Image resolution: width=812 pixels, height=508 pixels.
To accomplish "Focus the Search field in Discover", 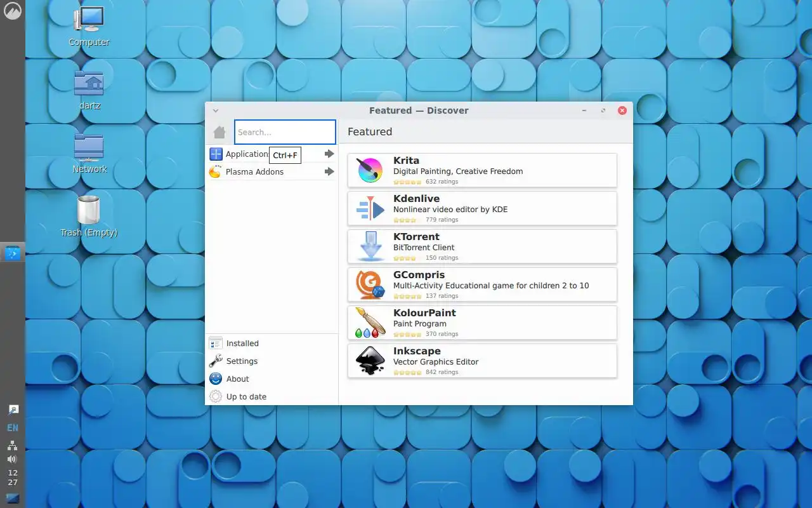I will pos(285,132).
